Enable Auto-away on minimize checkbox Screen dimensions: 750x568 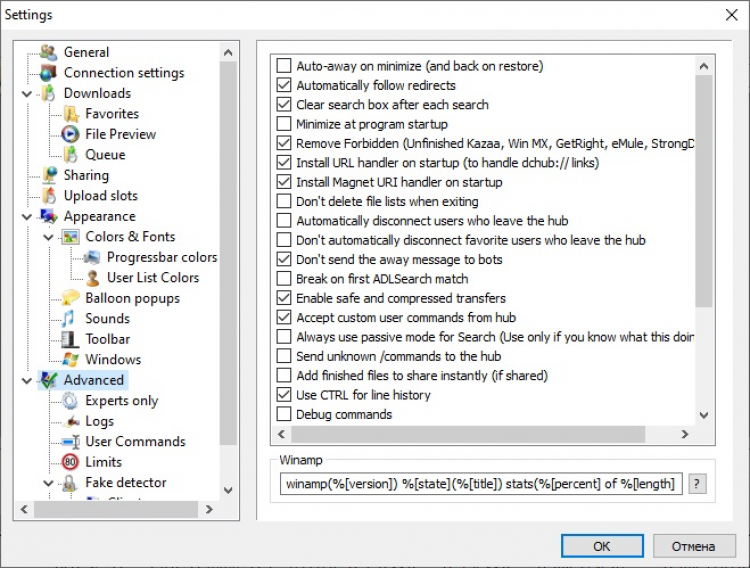tap(283, 66)
